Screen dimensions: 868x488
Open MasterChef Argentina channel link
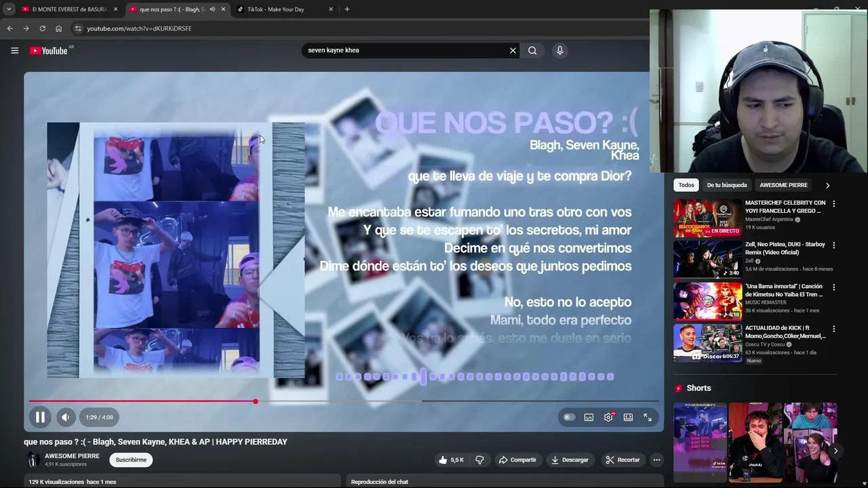[770, 220]
